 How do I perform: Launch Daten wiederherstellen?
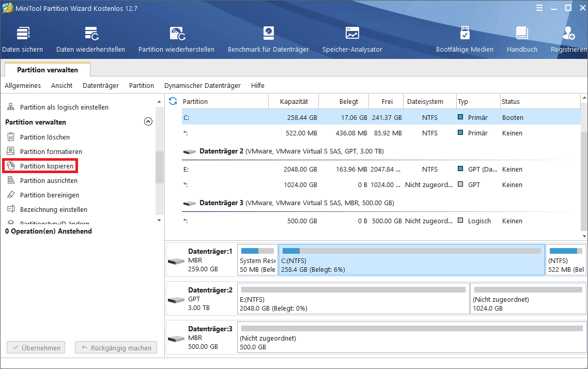(91, 40)
